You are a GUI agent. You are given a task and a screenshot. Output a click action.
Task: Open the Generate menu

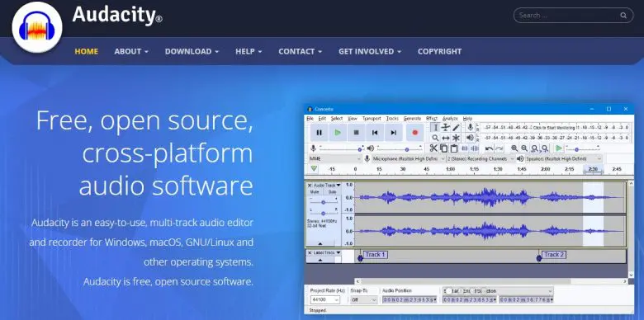click(x=412, y=118)
